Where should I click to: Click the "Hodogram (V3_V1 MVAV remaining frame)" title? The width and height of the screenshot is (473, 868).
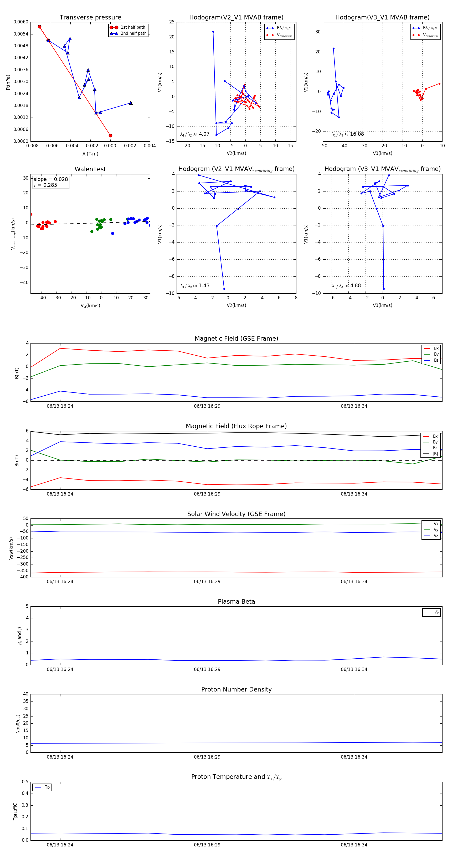[382, 169]
